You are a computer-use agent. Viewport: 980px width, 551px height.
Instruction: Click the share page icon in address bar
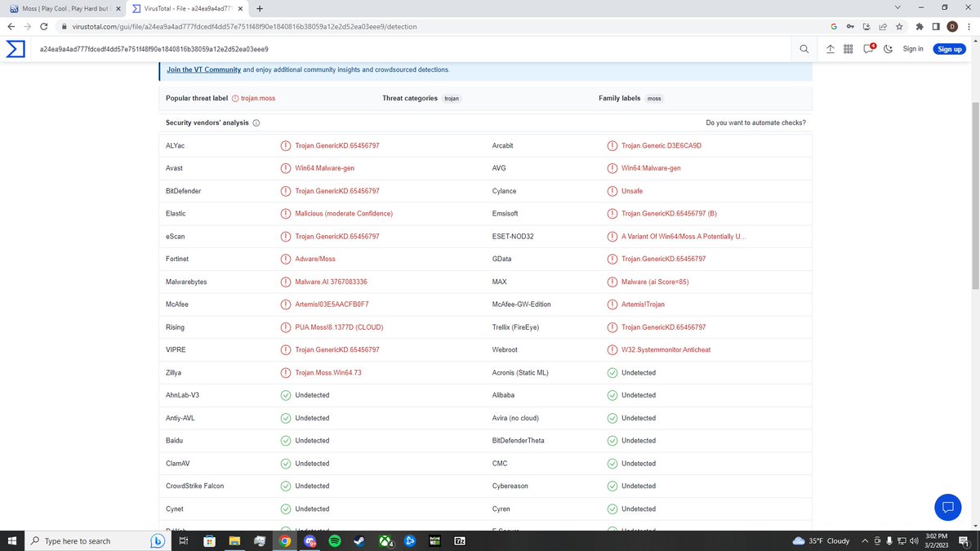pyautogui.click(x=883, y=26)
